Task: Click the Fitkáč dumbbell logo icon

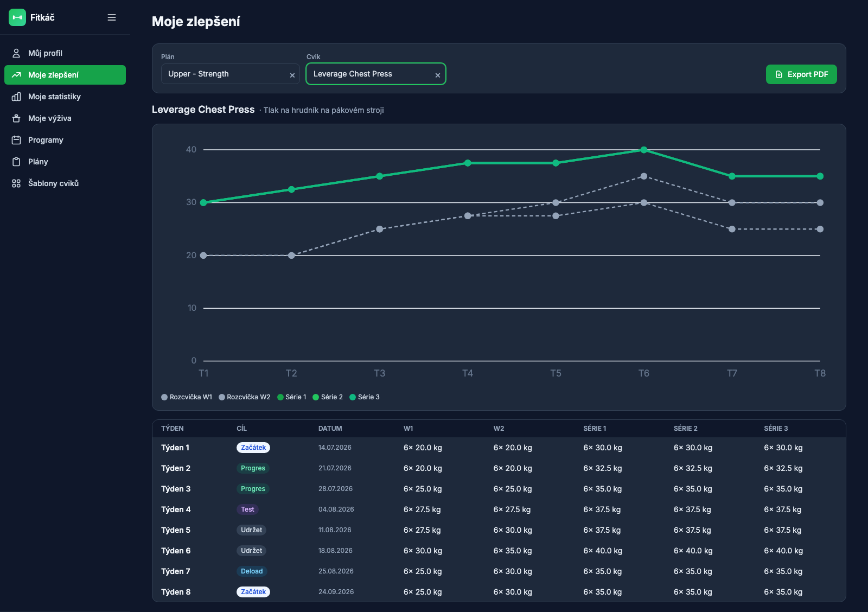Action: (x=17, y=17)
